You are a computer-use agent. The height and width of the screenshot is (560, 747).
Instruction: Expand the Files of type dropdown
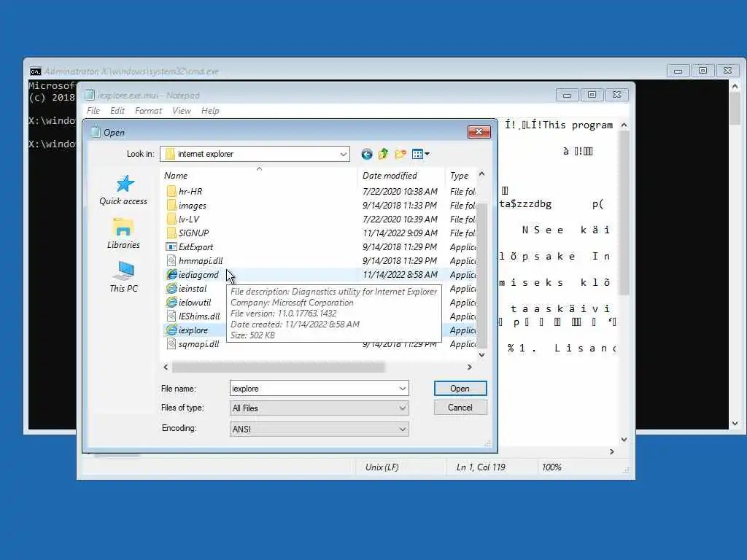(403, 408)
